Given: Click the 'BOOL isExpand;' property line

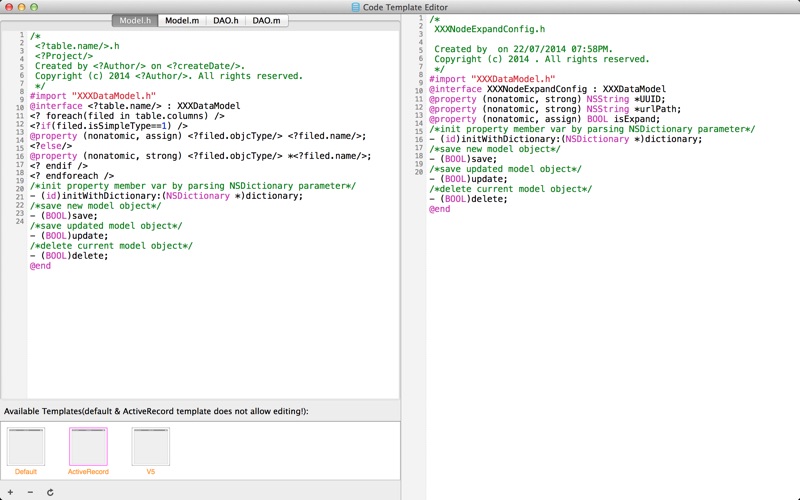Looking at the screenshot, I should (544, 119).
